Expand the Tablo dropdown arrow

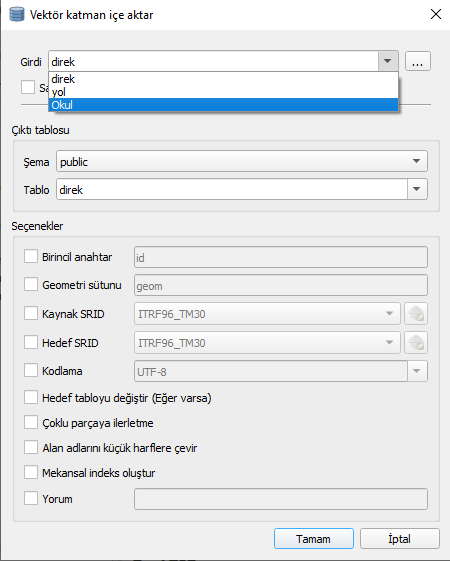(417, 189)
